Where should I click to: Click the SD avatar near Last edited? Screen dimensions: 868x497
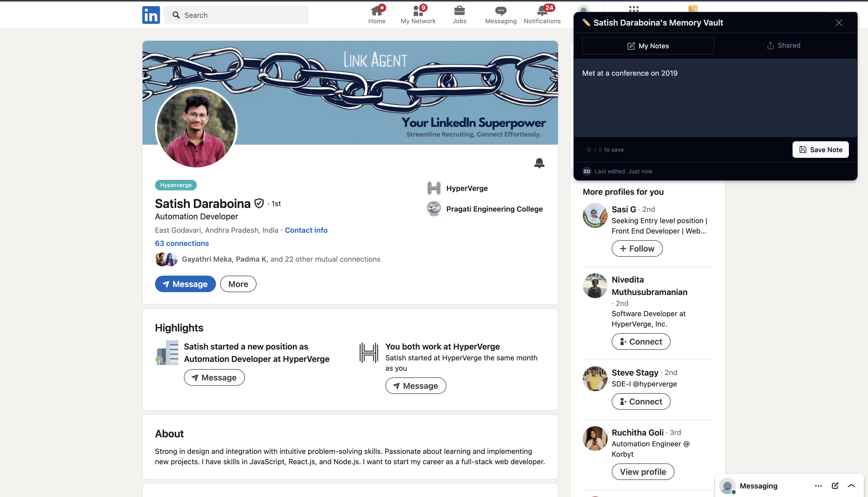click(587, 171)
